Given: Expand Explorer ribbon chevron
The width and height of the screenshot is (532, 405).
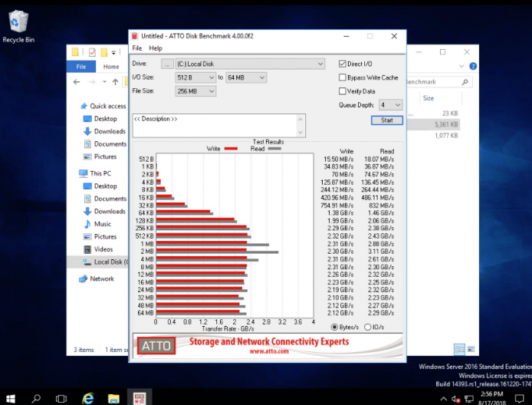Looking at the screenshot, I should tap(461, 66).
